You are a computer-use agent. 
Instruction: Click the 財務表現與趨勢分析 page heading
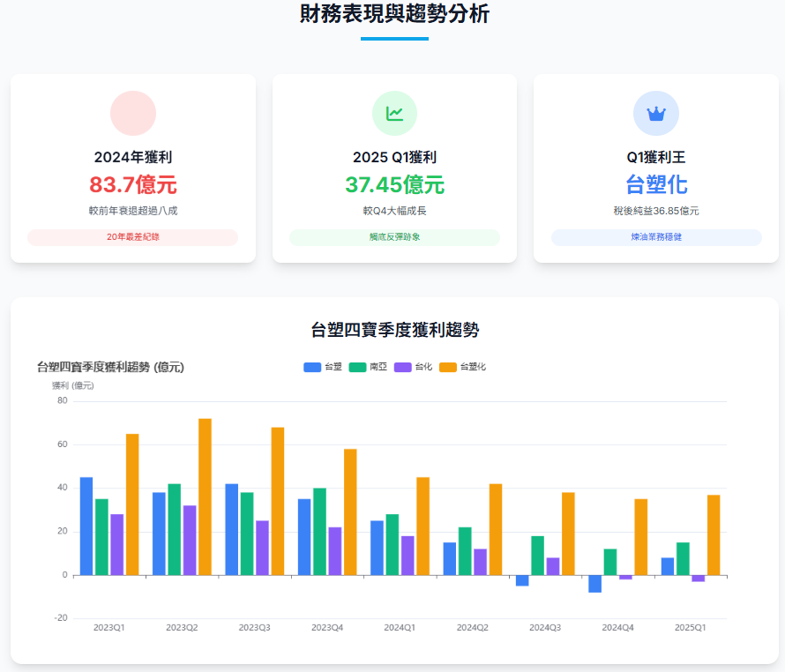tap(394, 13)
